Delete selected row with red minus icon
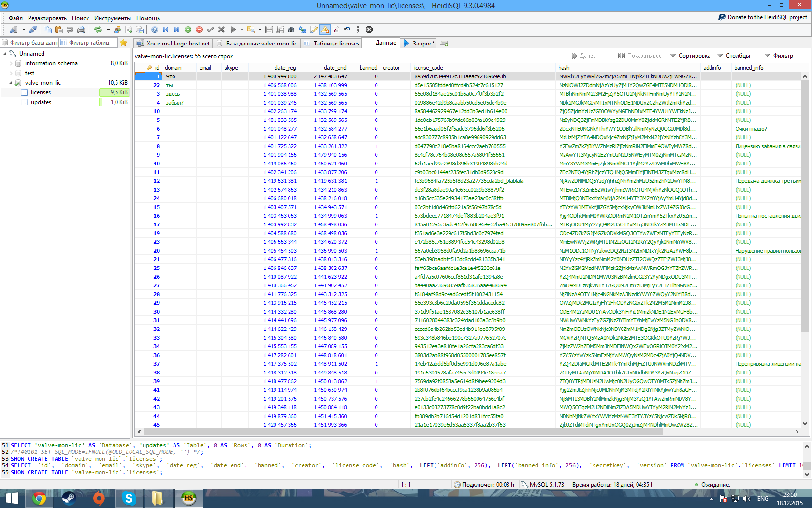Screen dimensions: 812x508 coord(199,30)
